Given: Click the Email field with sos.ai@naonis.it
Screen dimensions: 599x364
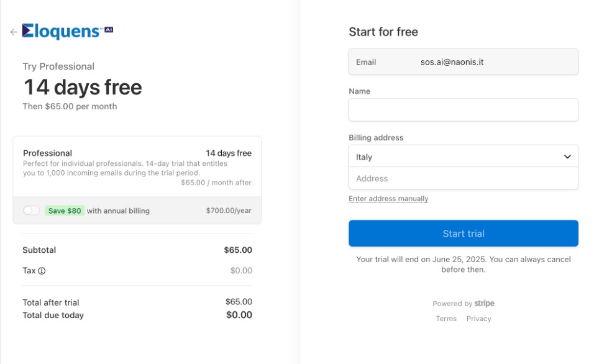Looking at the screenshot, I should [464, 62].
